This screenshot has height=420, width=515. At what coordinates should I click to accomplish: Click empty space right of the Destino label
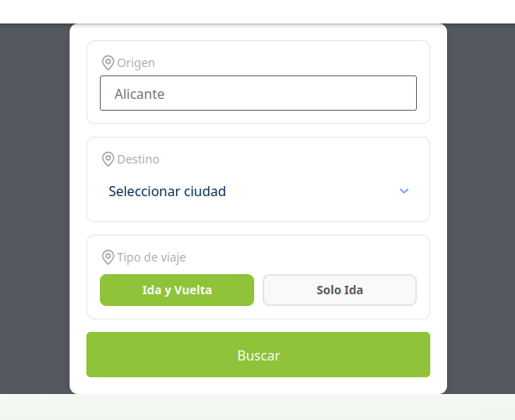pyautogui.click(x=294, y=159)
